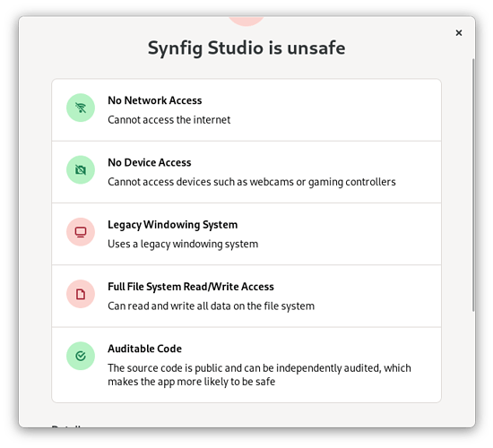
Task: Click the webcams or gaming controllers description
Action: (252, 182)
